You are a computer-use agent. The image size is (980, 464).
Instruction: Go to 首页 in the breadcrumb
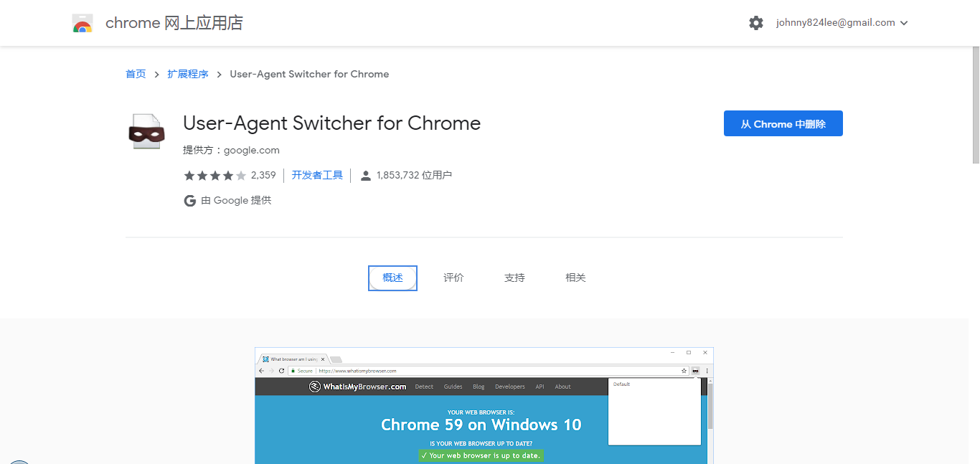[136, 74]
